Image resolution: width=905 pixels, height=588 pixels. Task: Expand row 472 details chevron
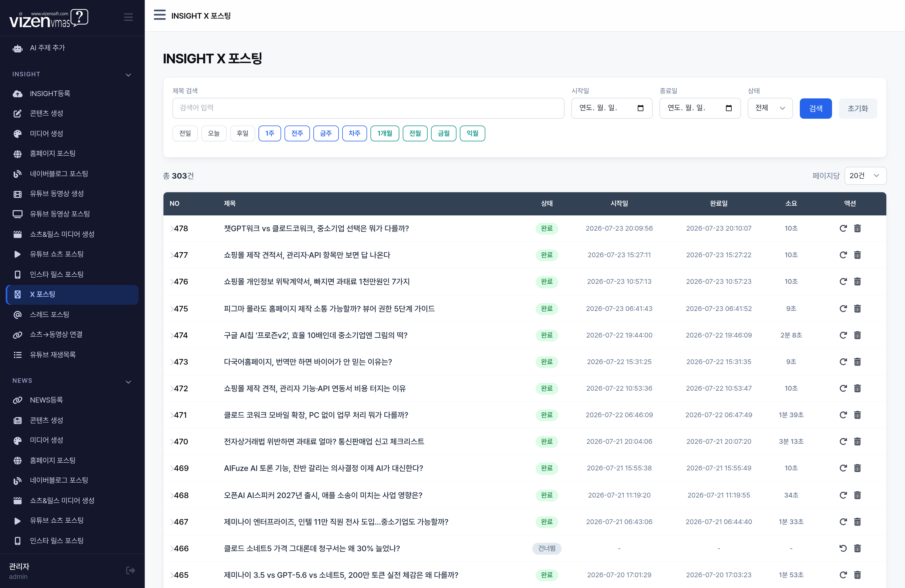(x=171, y=388)
